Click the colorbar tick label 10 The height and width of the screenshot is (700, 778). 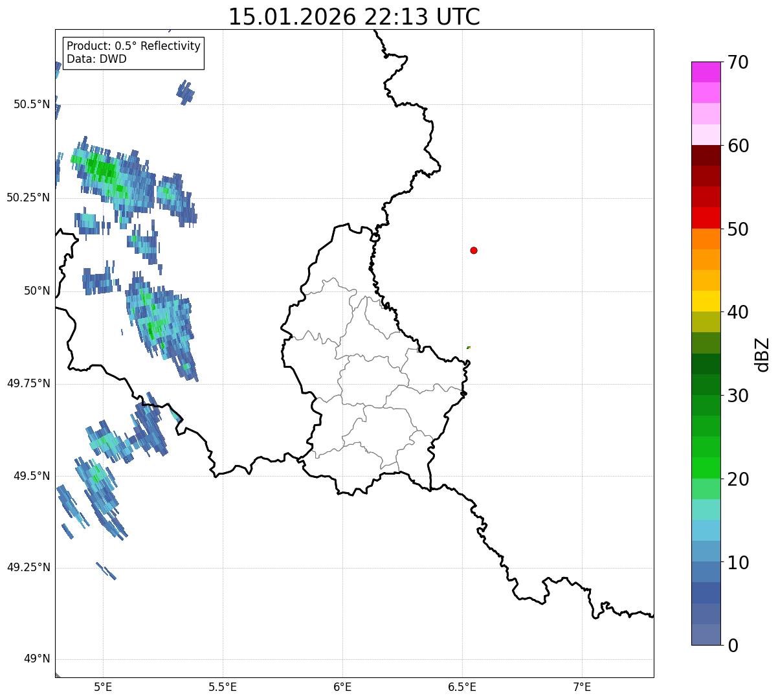[738, 562]
